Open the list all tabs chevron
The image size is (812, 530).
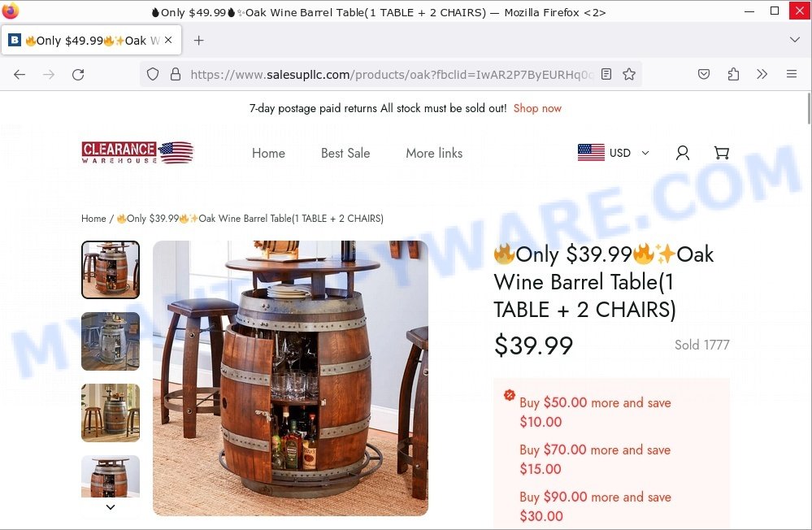tap(794, 40)
